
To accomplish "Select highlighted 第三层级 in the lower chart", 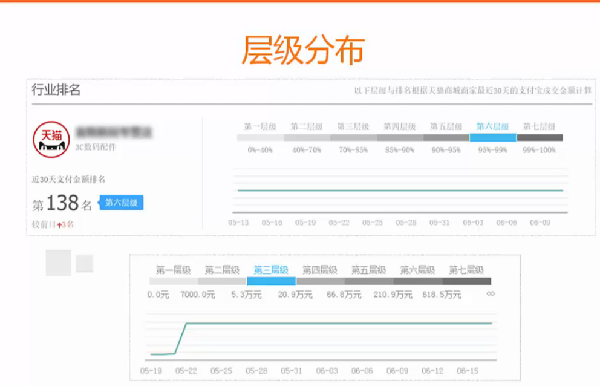I will pos(271,270).
